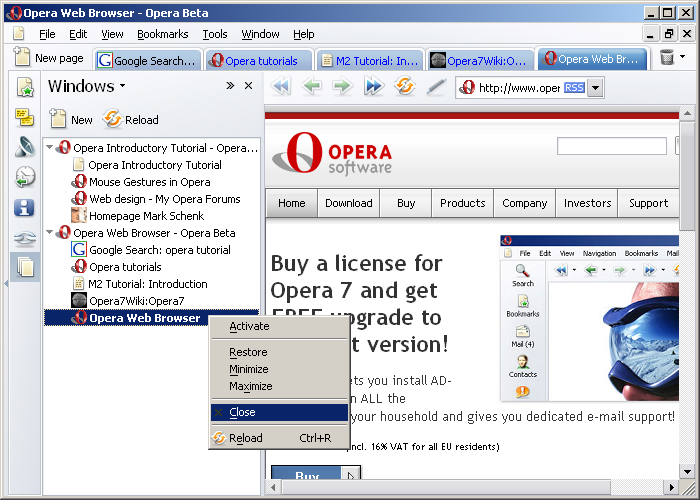Click New button in Windows panel
The image size is (700, 500).
[71, 120]
